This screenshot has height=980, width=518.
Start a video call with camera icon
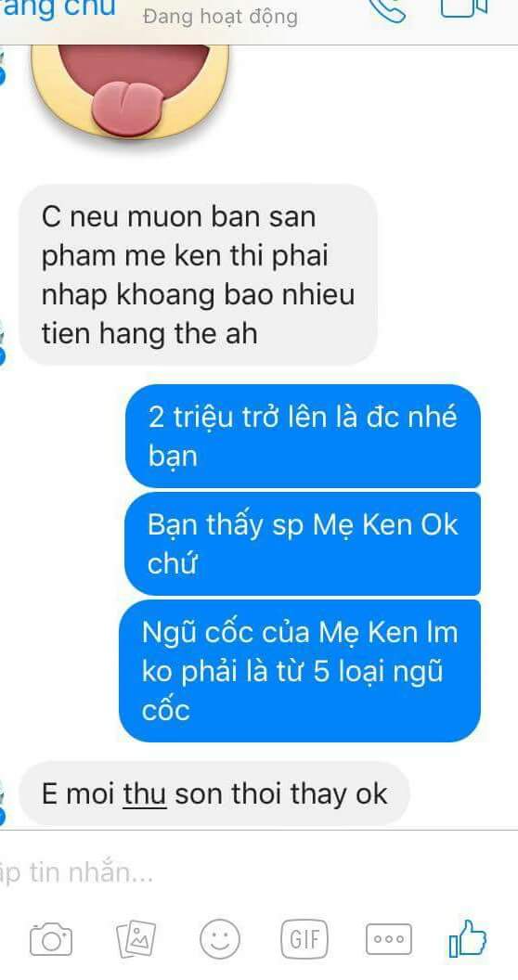(x=463, y=7)
